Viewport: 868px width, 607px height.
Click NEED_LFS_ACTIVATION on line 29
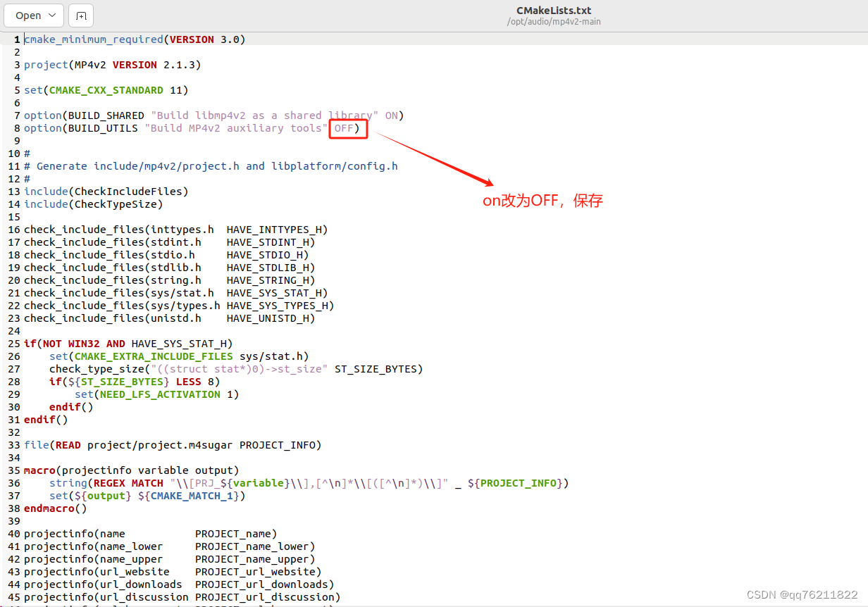[x=159, y=394]
